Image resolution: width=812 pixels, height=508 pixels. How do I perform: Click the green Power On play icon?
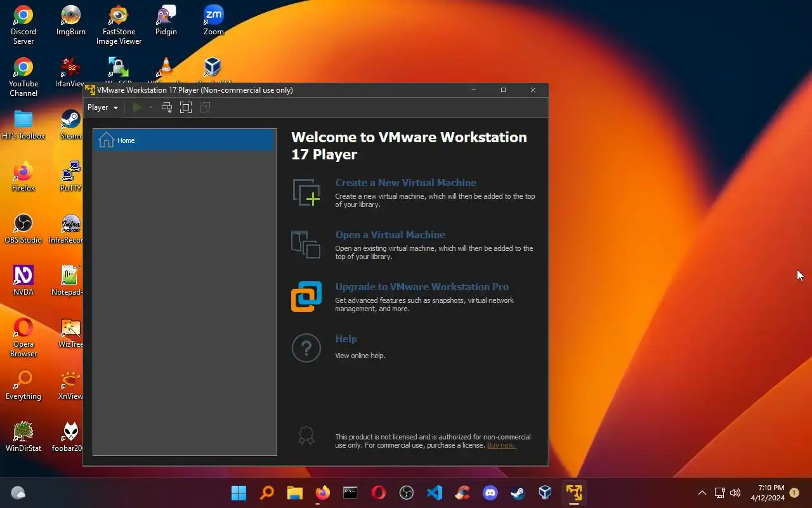click(x=136, y=107)
